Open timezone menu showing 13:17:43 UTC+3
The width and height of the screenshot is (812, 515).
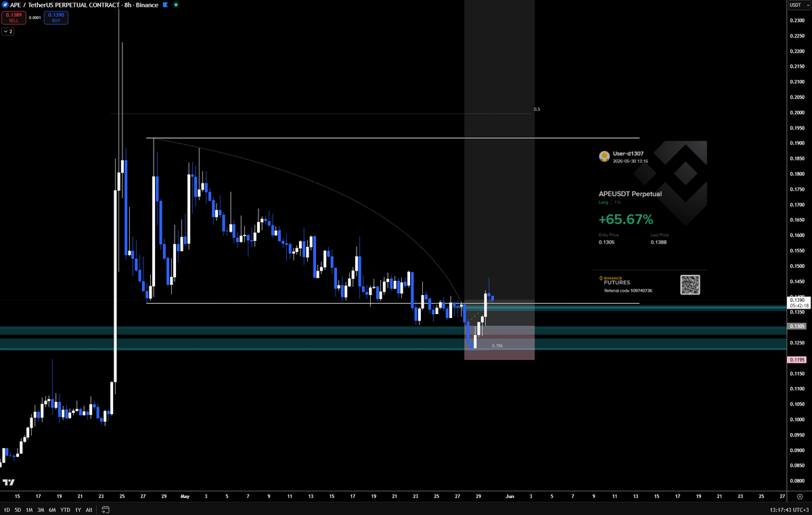tap(788, 510)
